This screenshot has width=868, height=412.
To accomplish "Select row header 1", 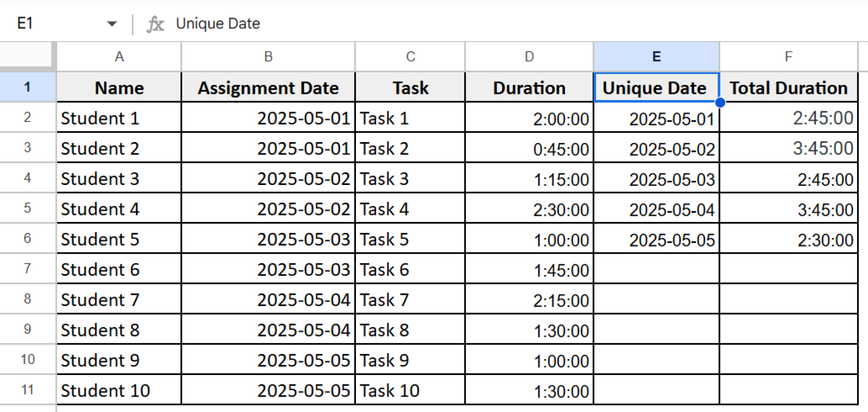I will click(x=27, y=87).
